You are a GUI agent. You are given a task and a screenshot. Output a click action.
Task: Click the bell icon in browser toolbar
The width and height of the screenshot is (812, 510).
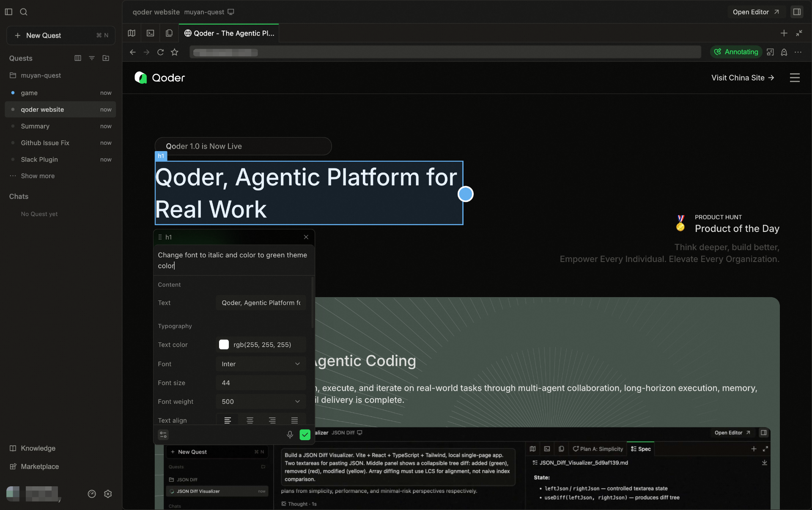[x=784, y=52]
